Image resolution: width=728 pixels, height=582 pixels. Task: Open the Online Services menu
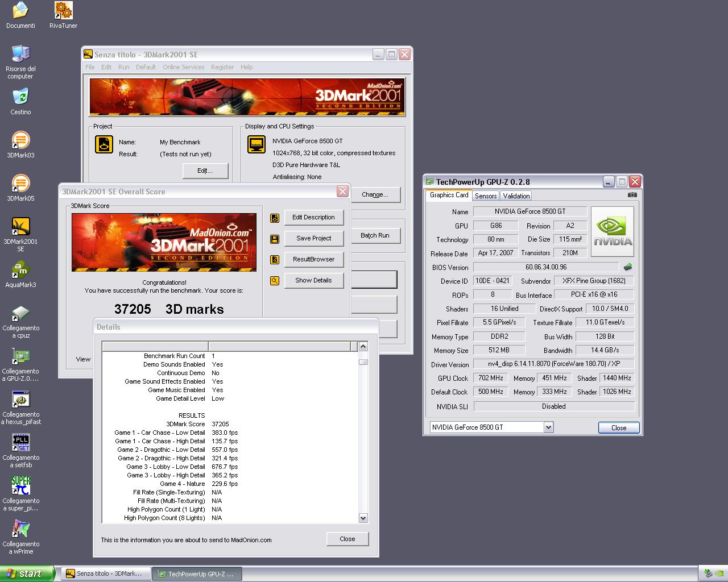tap(183, 67)
